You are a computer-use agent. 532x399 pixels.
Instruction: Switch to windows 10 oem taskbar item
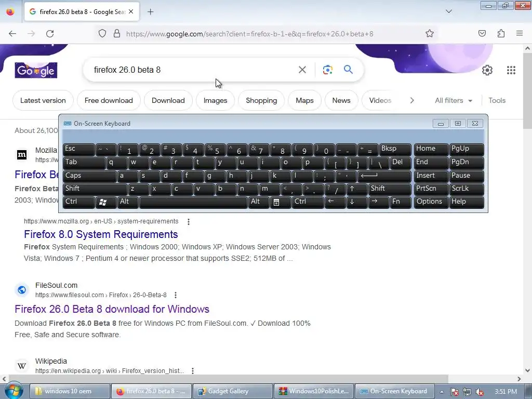point(70,391)
